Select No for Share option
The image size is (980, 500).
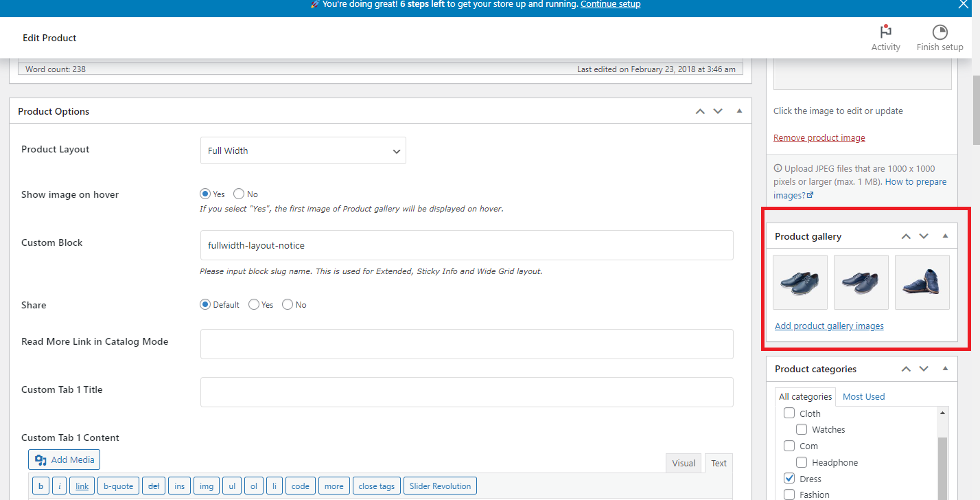(x=288, y=304)
